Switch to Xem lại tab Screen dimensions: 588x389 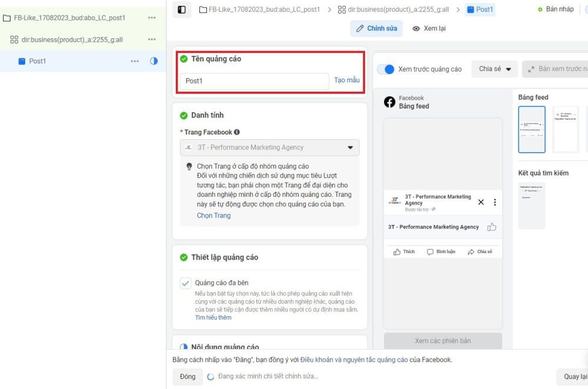[429, 28]
